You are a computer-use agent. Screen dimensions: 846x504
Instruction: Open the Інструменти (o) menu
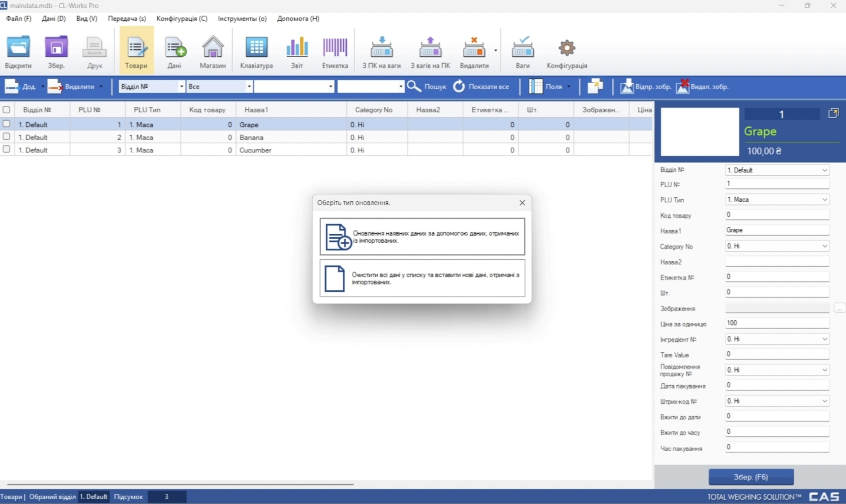coord(242,19)
